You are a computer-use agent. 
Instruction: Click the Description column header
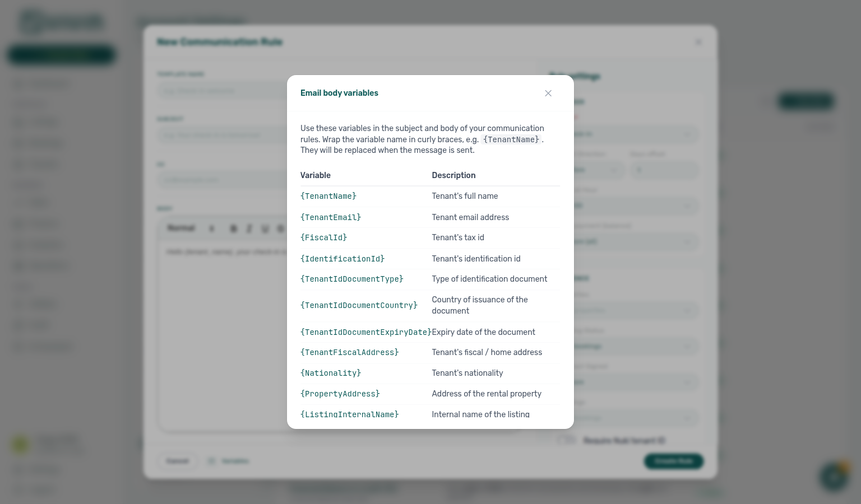point(453,175)
